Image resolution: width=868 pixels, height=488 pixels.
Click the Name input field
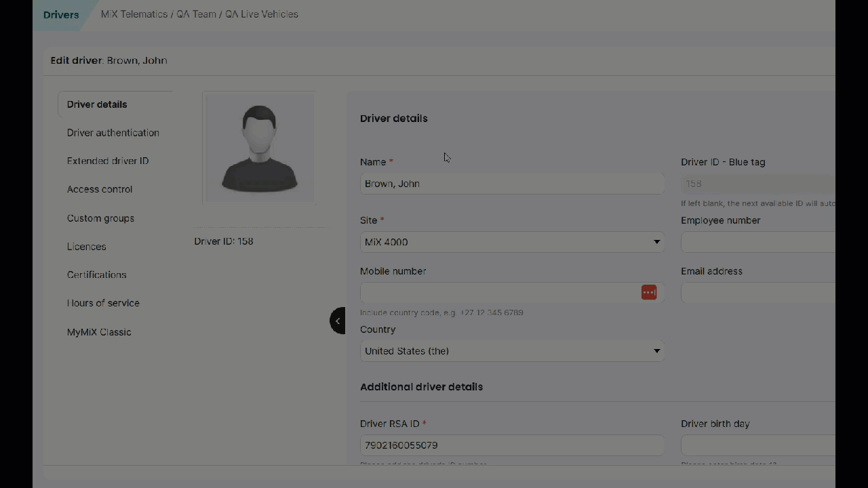click(x=512, y=184)
